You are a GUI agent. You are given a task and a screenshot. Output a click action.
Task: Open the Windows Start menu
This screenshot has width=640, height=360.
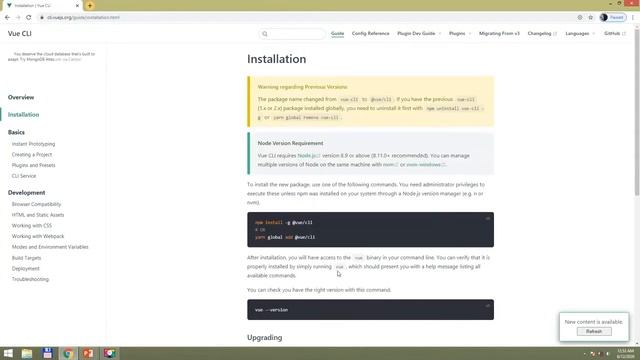coord(8,353)
